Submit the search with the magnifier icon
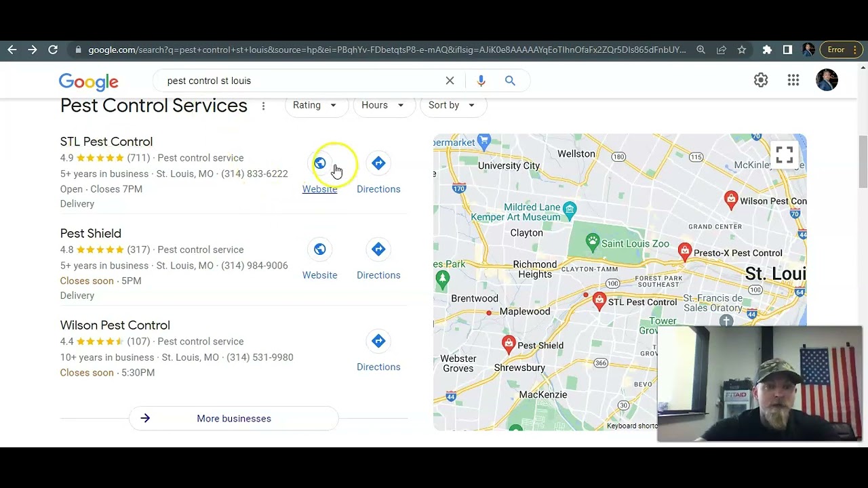This screenshot has height=488, width=868. [x=510, y=81]
